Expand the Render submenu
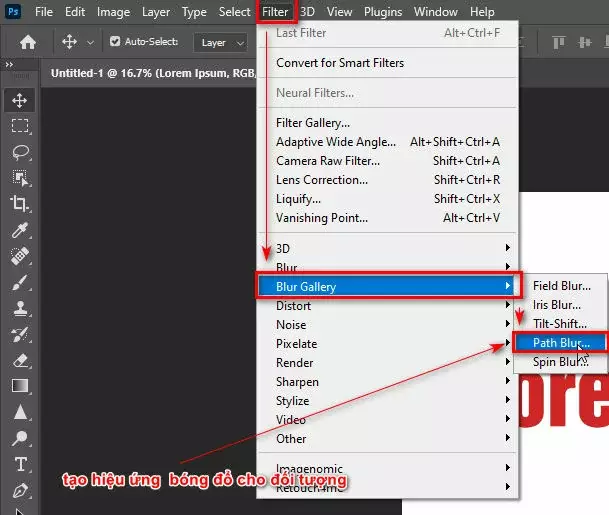Viewport: 609px width, 515px height. [388, 362]
